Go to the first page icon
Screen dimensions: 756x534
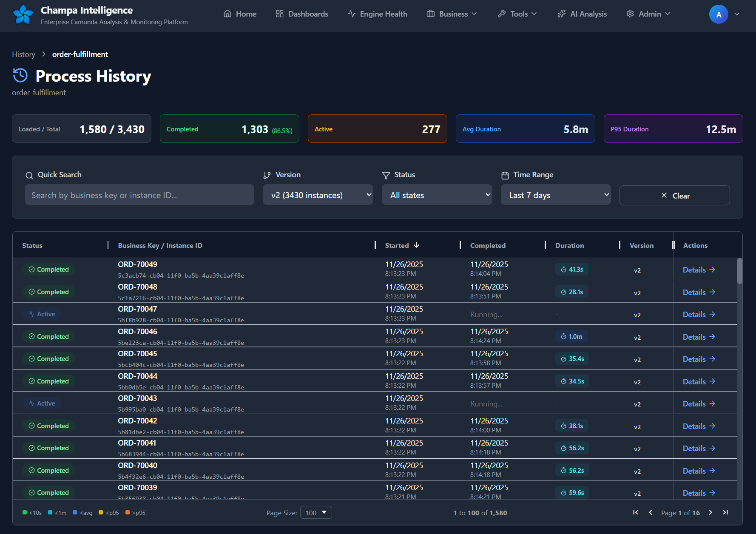point(635,512)
